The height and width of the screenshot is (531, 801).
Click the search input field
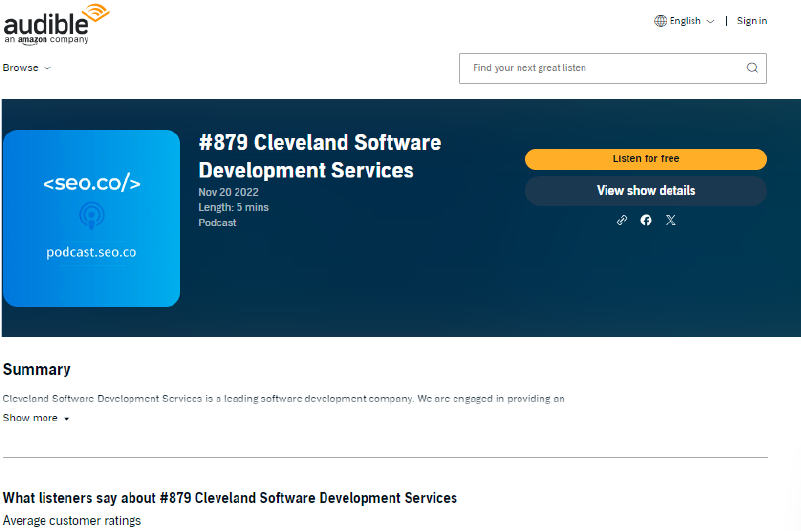(612, 68)
